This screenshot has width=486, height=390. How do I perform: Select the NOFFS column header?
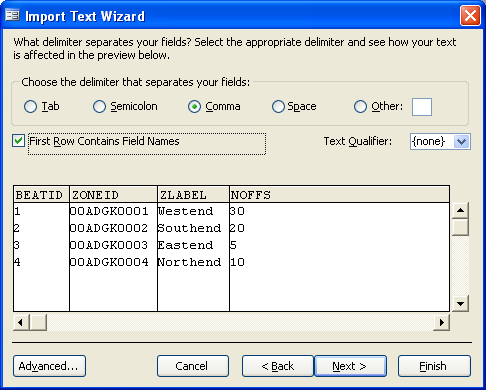point(339,195)
